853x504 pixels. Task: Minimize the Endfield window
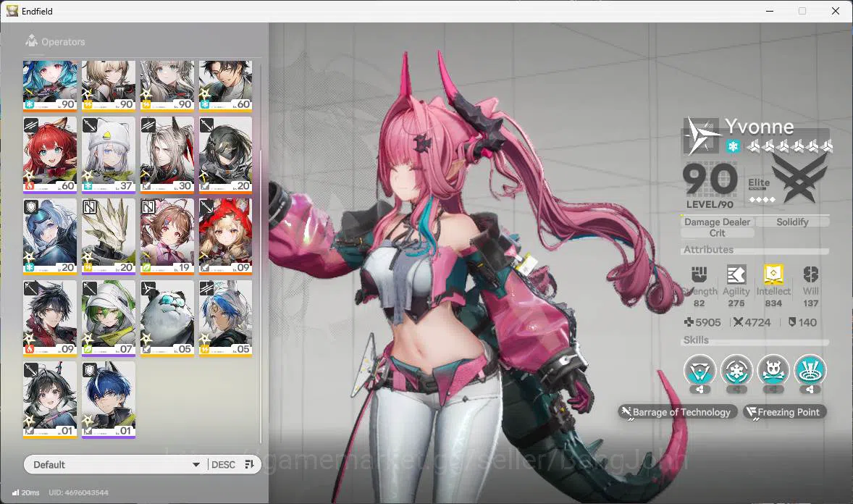pyautogui.click(x=770, y=11)
